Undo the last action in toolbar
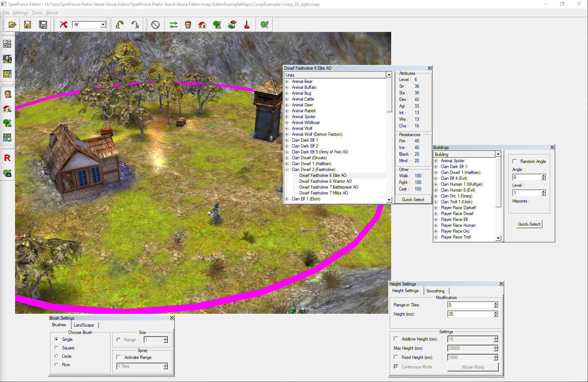This screenshot has height=382, width=588. [120, 25]
